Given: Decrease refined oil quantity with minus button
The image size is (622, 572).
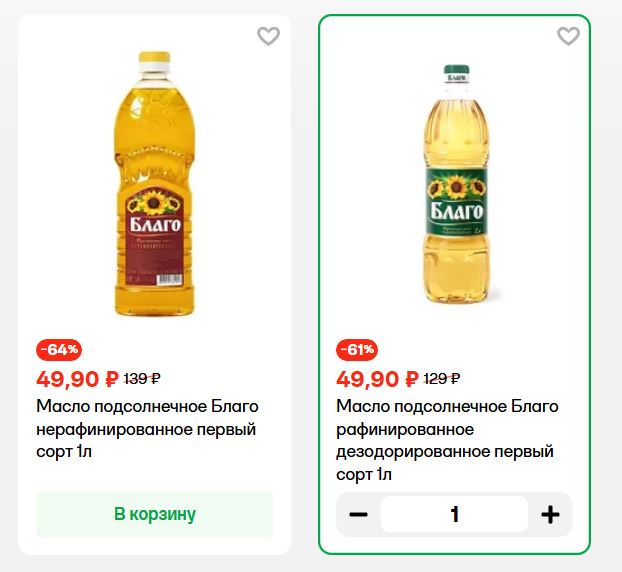Looking at the screenshot, I should click(359, 515).
